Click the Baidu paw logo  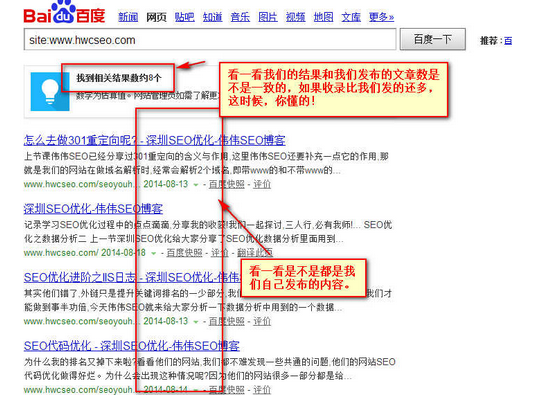pos(65,12)
